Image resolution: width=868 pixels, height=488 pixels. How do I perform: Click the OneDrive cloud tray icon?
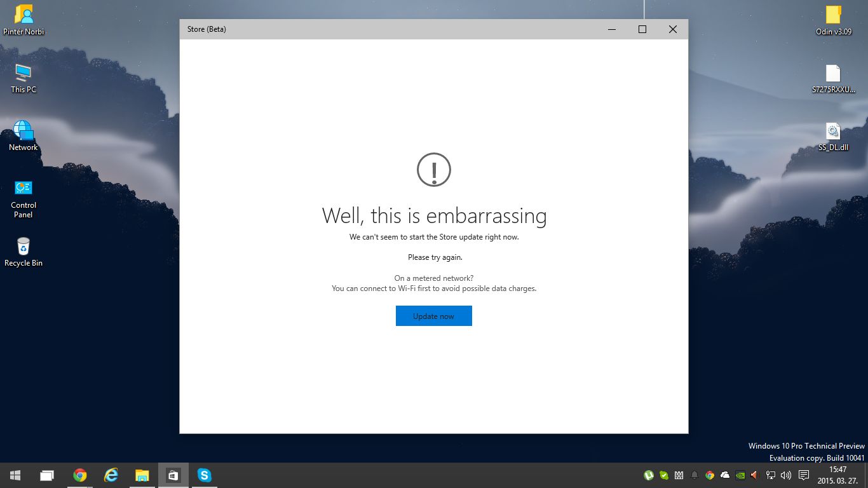click(725, 475)
